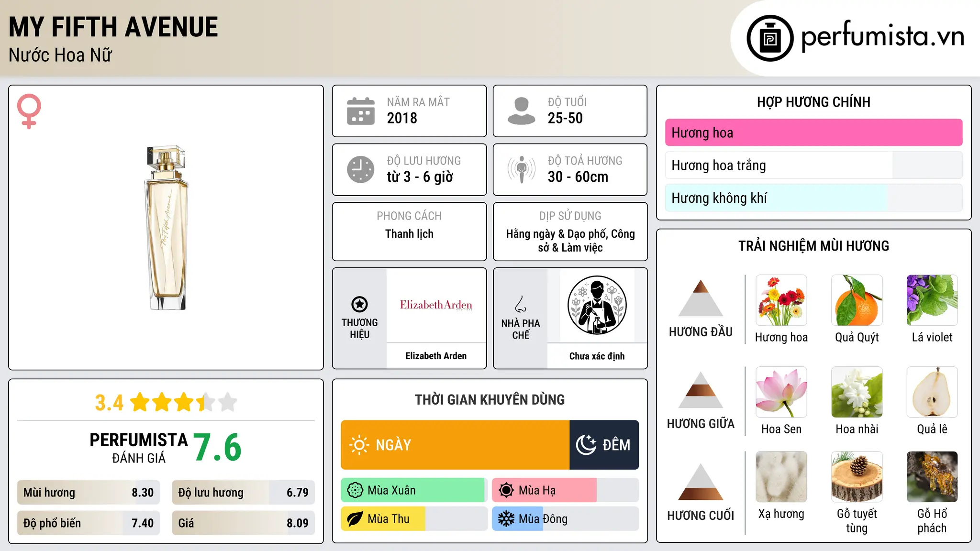980x551 pixels.
Task: Click the person icon beside ĐỘ TUỔI
Action: (522, 111)
